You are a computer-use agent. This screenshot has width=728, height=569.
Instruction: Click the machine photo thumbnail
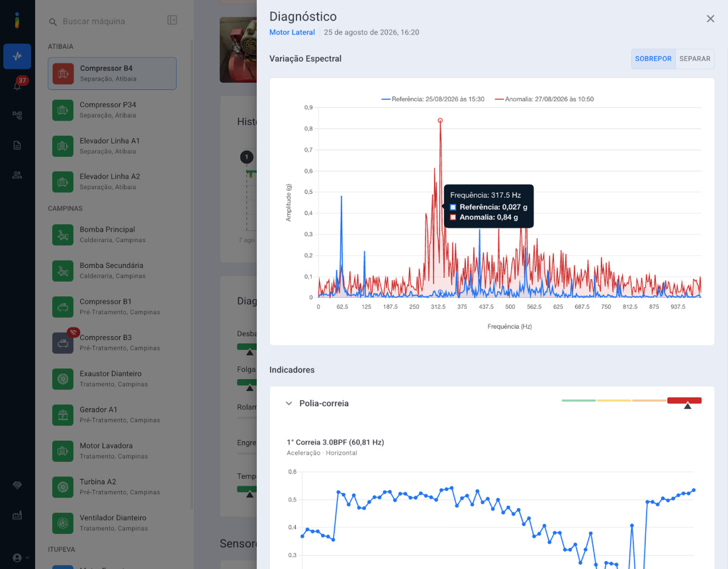tap(238, 50)
